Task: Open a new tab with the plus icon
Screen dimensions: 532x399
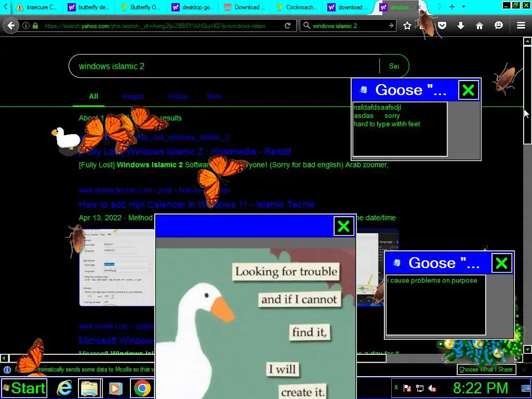Action: click(451, 7)
